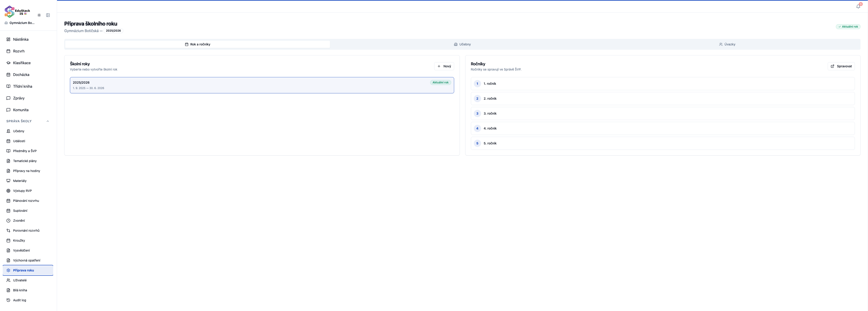
Task: Click the 3. ročník row
Action: click(663, 113)
